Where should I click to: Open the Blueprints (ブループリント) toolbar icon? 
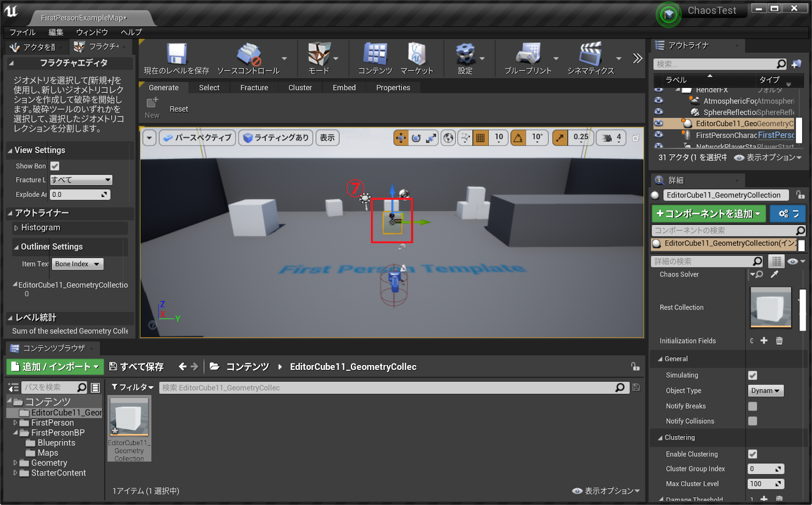[528, 54]
